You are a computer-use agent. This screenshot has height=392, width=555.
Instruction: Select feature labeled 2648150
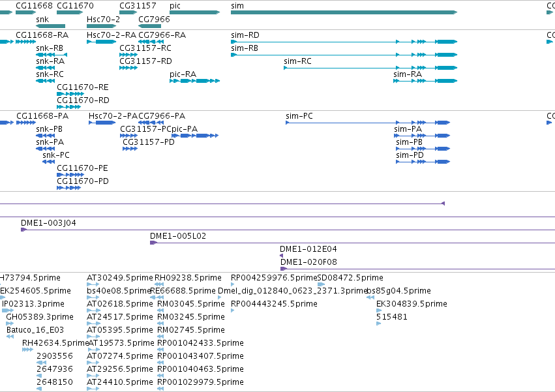coord(39,389)
